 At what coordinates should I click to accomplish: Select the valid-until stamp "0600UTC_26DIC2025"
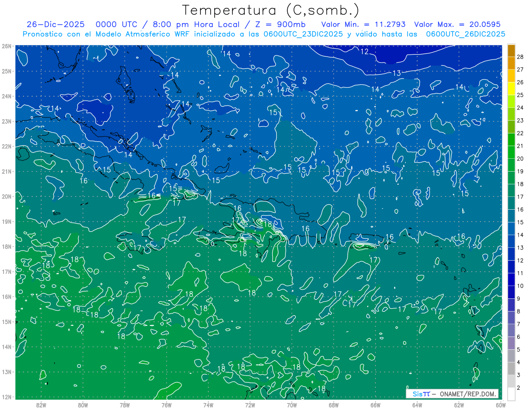click(465, 34)
